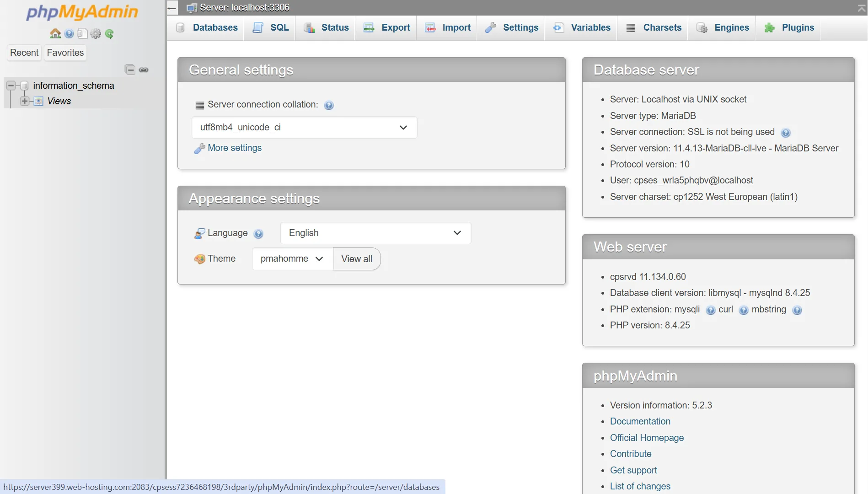868x494 pixels.
Task: Click the collation list icon in General settings
Action: click(200, 105)
